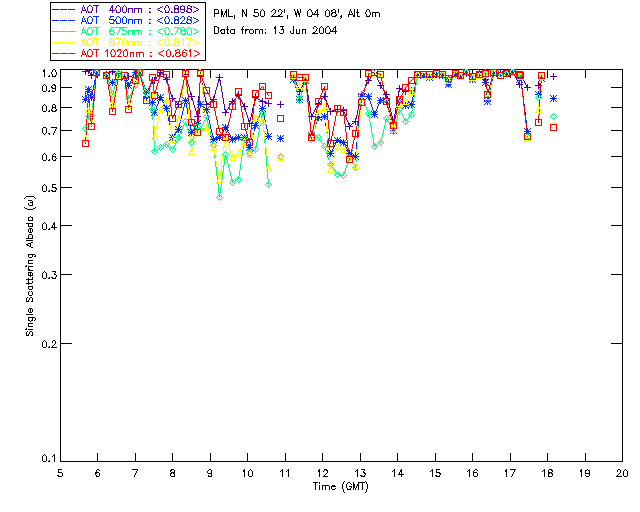Screen dimensions: 640x512
Task: Click the 'Single Scattering Albedo' y-axis title
Action: pos(30,266)
